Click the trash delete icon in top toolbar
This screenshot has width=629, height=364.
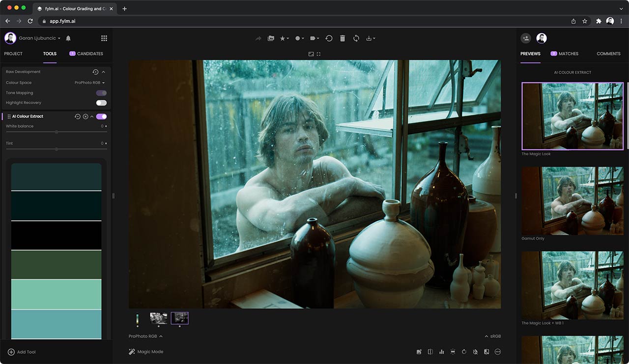[342, 38]
